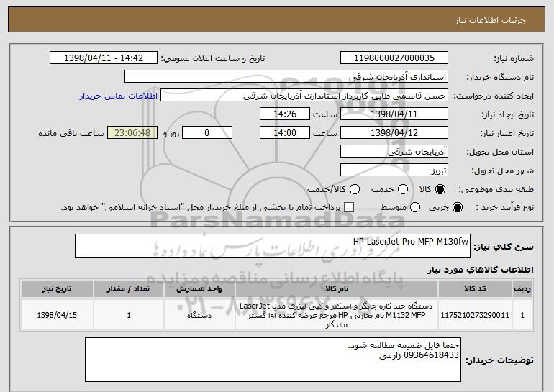The image size is (554, 392).
Task: Click the public announcement date-time field
Action: [x=104, y=58]
